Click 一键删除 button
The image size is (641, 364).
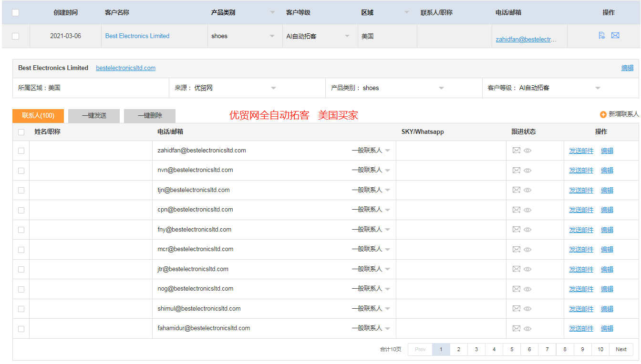point(150,116)
